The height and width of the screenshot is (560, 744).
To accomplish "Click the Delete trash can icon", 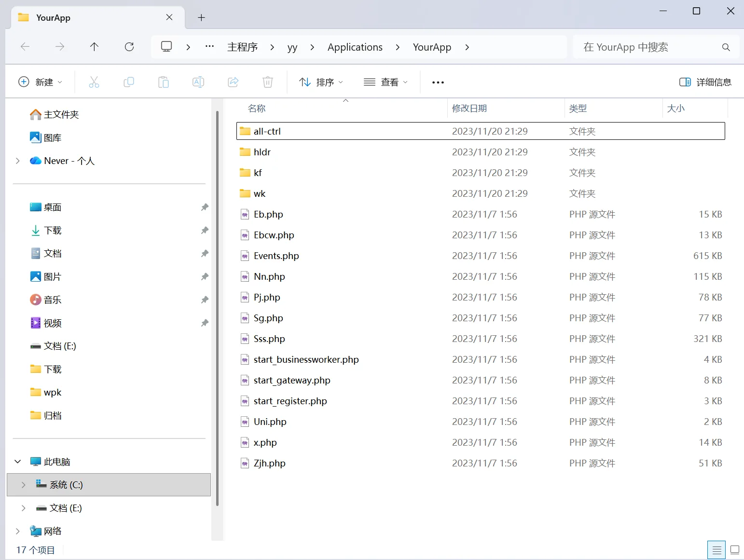I will click(x=268, y=82).
